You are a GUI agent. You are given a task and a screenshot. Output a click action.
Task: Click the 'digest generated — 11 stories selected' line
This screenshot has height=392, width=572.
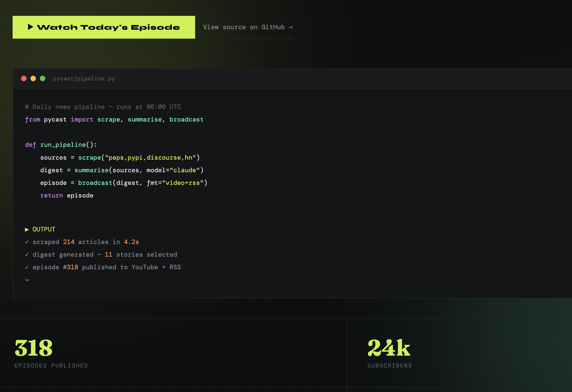(101, 255)
